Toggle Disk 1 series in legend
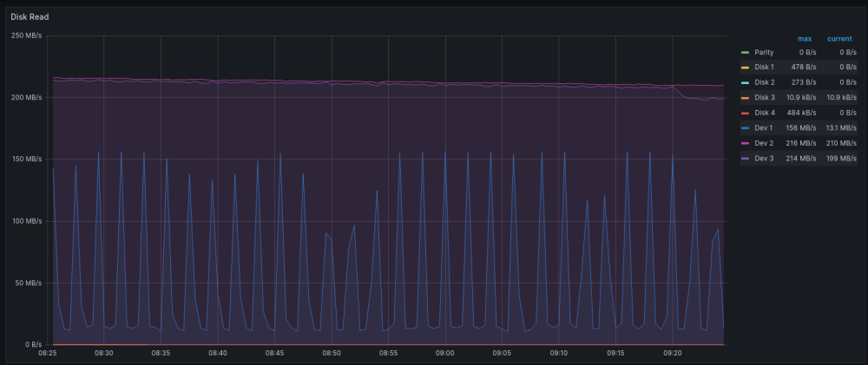868x365 pixels. click(765, 68)
